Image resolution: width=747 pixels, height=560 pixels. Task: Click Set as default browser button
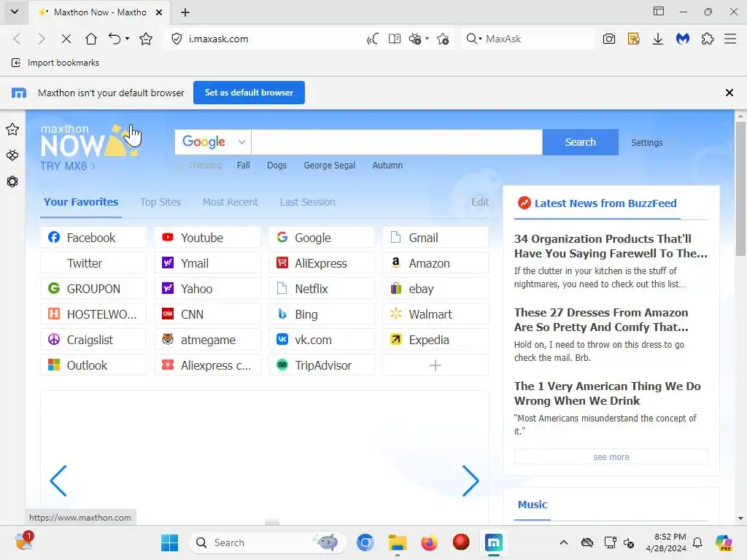pyautogui.click(x=249, y=93)
